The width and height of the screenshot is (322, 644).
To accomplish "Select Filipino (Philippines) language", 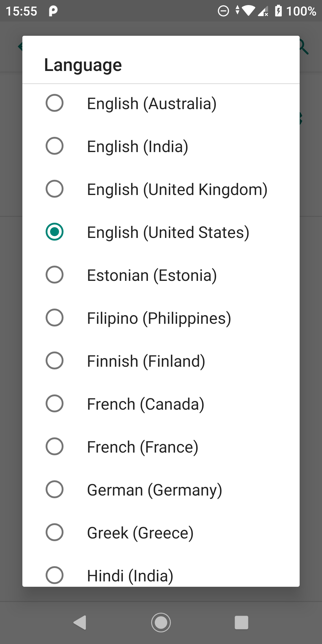I will click(55, 318).
